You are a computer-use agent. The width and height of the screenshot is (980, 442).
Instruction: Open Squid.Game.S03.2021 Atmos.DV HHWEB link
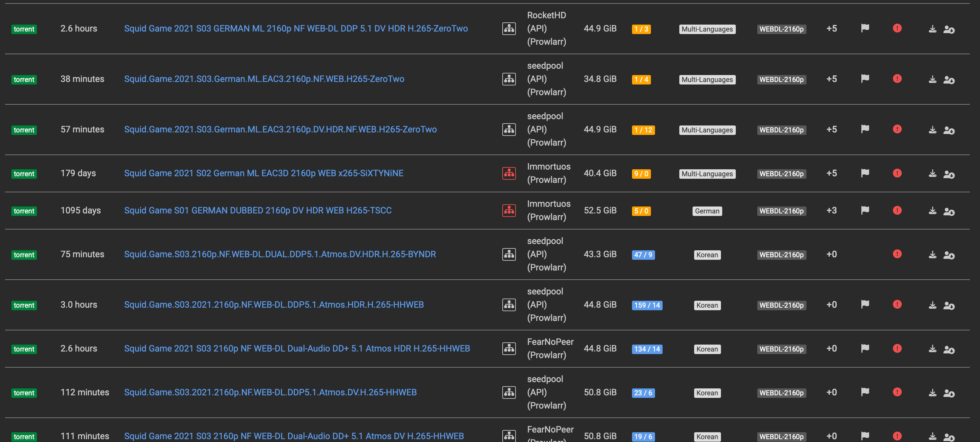pyautogui.click(x=270, y=392)
